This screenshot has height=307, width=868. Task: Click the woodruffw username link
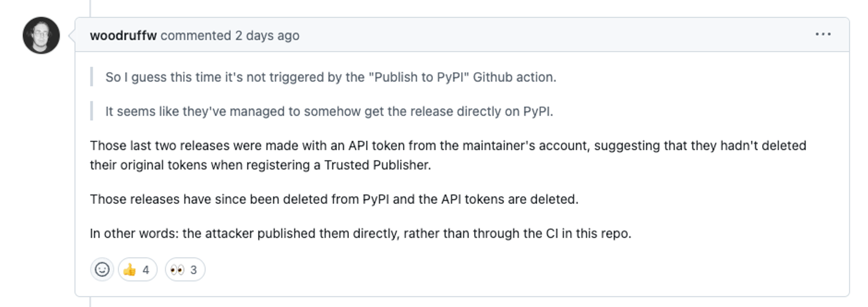click(123, 35)
